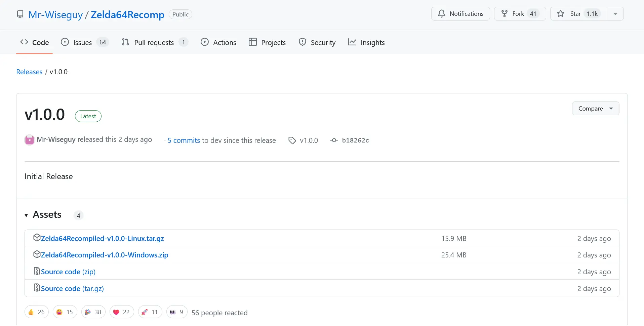Switch to Pull requests tab
644x326 pixels.
155,42
